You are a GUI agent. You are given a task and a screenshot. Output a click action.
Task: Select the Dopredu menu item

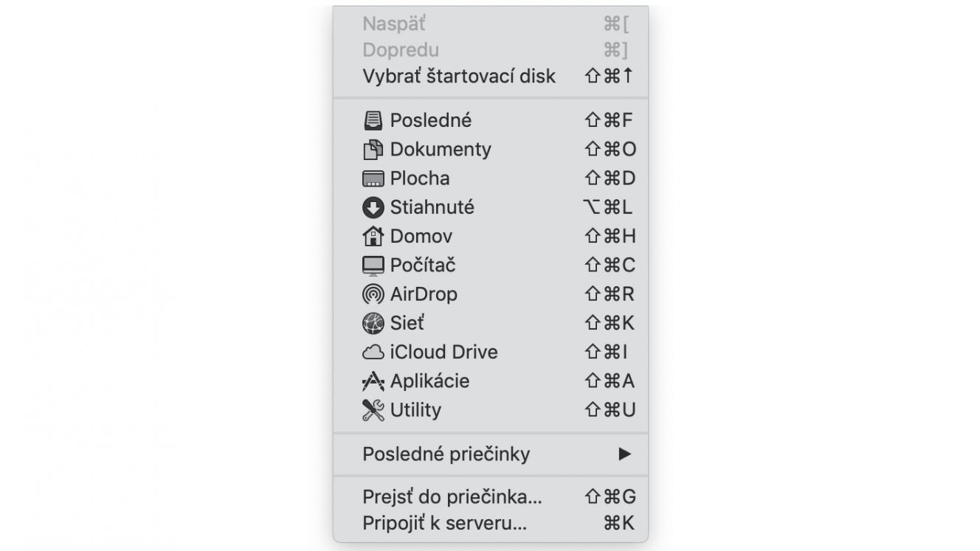tap(491, 50)
